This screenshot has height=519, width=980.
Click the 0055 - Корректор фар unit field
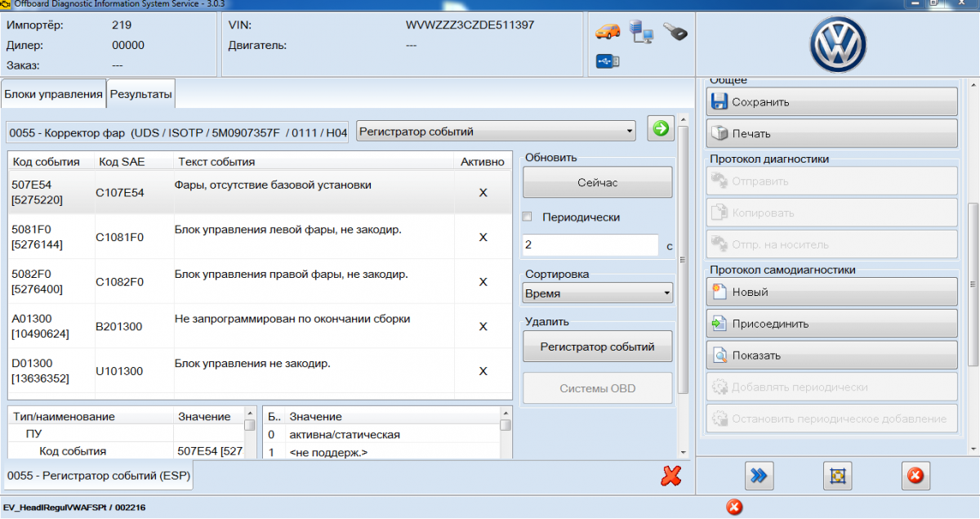[178, 132]
